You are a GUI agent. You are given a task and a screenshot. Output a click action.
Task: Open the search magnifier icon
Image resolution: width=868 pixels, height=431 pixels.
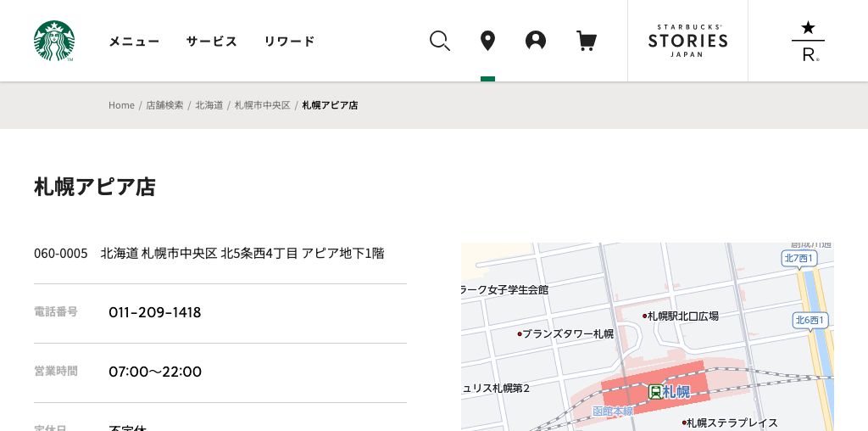pos(440,41)
